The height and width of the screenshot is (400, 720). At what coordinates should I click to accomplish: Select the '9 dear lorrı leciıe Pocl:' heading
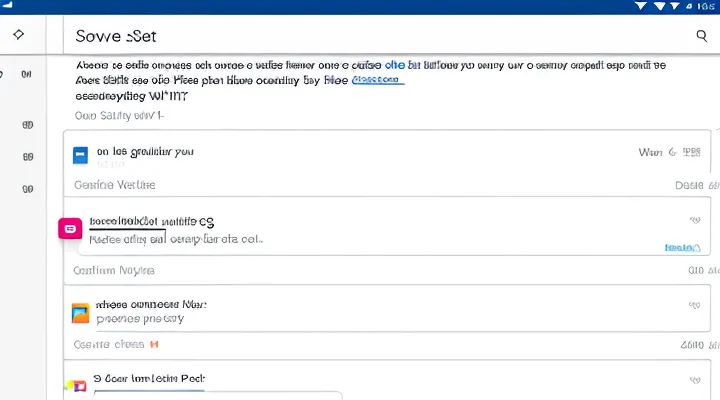pyautogui.click(x=149, y=378)
